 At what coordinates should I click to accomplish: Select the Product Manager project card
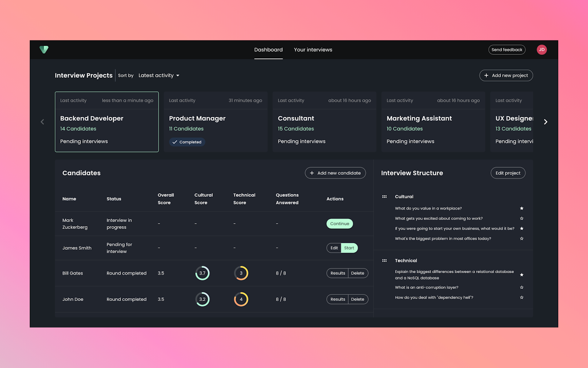[216, 122]
